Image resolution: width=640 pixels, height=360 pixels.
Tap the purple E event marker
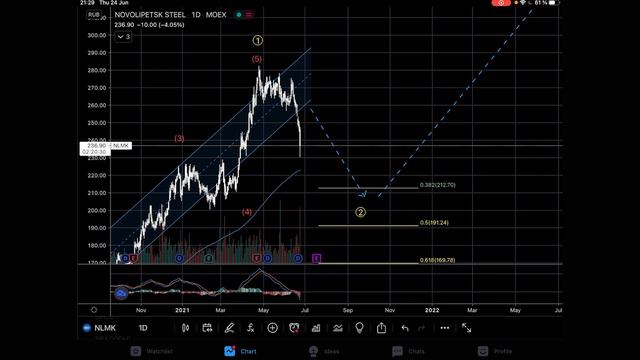click(x=316, y=258)
